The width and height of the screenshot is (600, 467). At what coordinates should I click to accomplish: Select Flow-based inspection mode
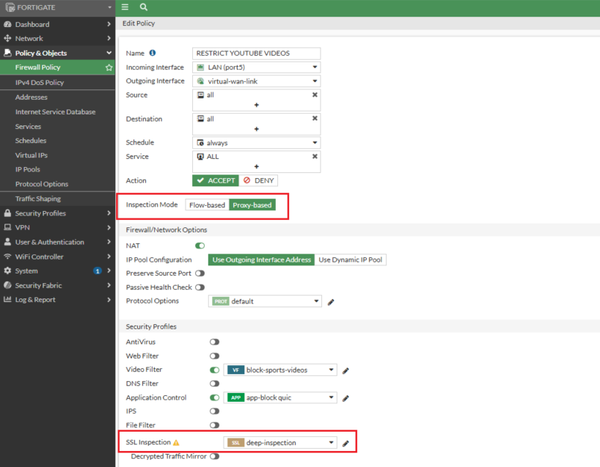[x=207, y=205]
